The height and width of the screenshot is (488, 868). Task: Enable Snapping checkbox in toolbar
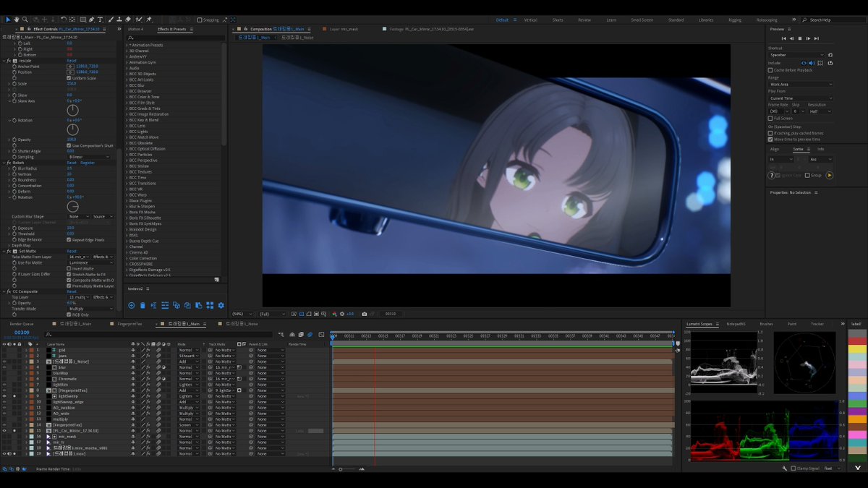coord(200,20)
